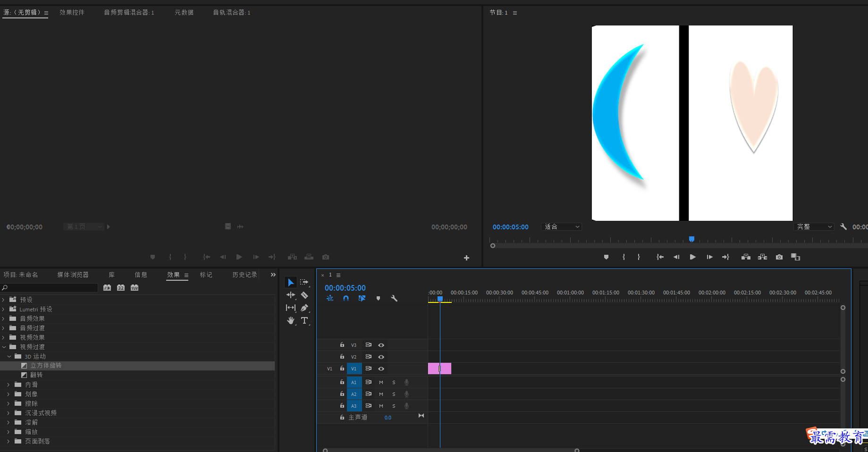The height and width of the screenshot is (452, 868).
Task: Go to Out point in Program monitor
Action: pyautogui.click(x=725, y=257)
